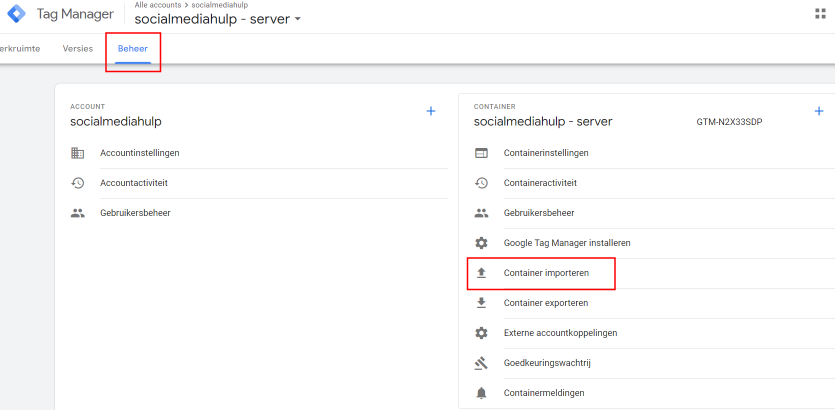Click the plus icon to create account
This screenshot has height=410, width=835.
click(431, 111)
